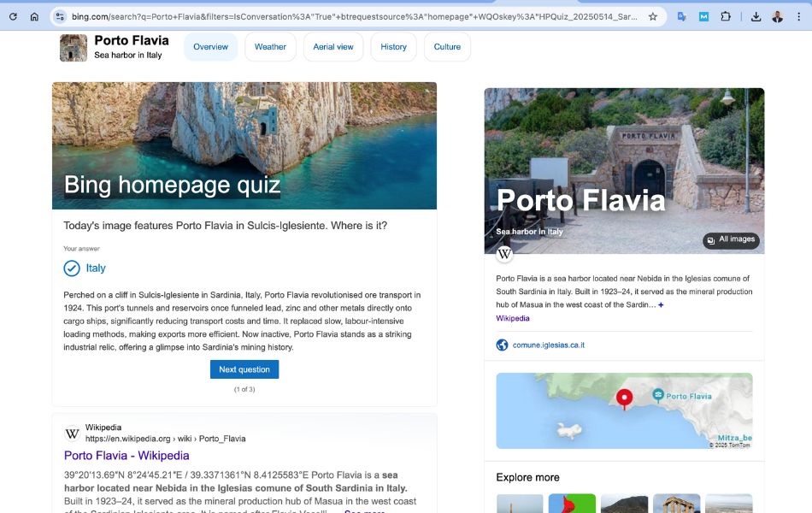
Task: Go to the browser home page icon
Action: click(x=34, y=16)
